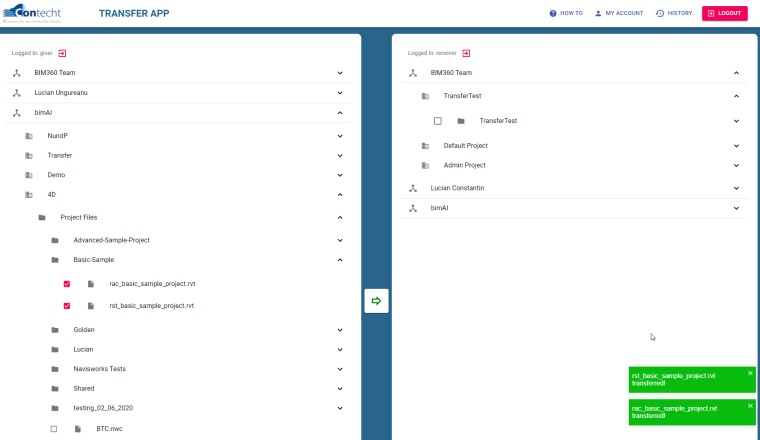Viewport: 760px width, 440px height.
Task: Click the green transfer arrow button
Action: 376,301
